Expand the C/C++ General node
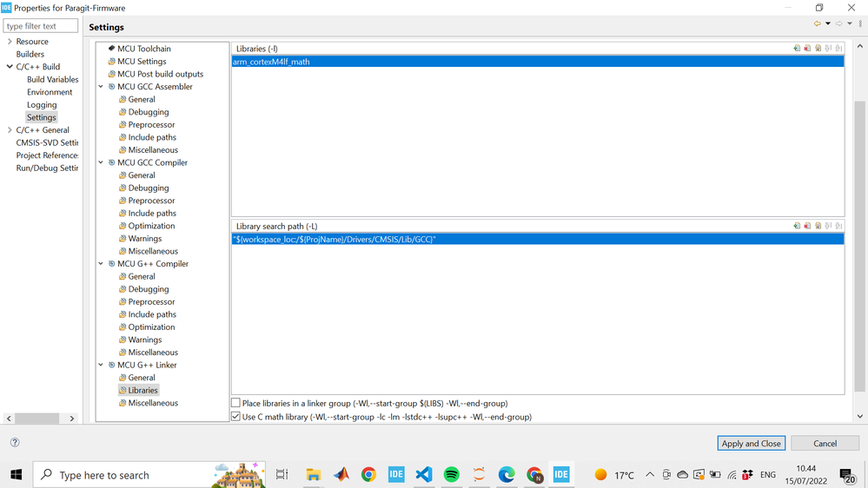Image resolution: width=868 pixels, height=488 pixels. (x=10, y=130)
